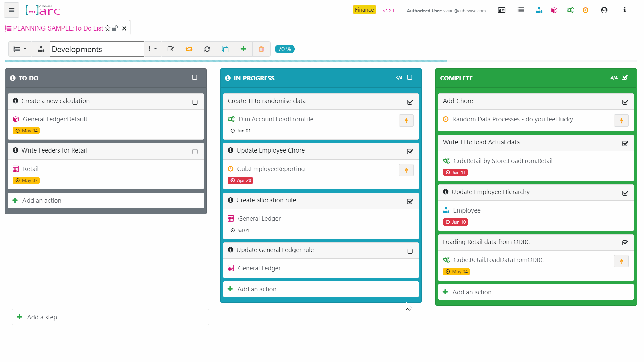This screenshot has width=644, height=362.
Task: Uncheck the Update Employee Chore item
Action: pyautogui.click(x=410, y=152)
